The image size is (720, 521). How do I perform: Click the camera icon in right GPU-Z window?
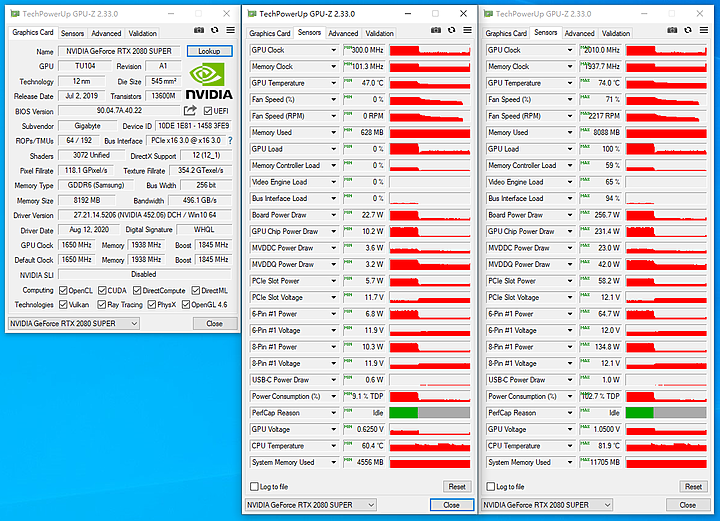(672, 30)
